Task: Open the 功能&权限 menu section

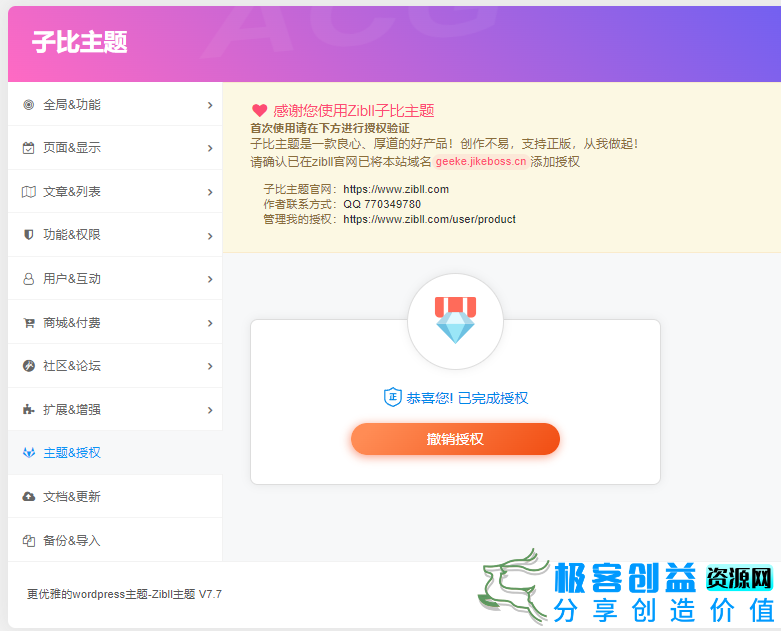Action: (x=115, y=235)
